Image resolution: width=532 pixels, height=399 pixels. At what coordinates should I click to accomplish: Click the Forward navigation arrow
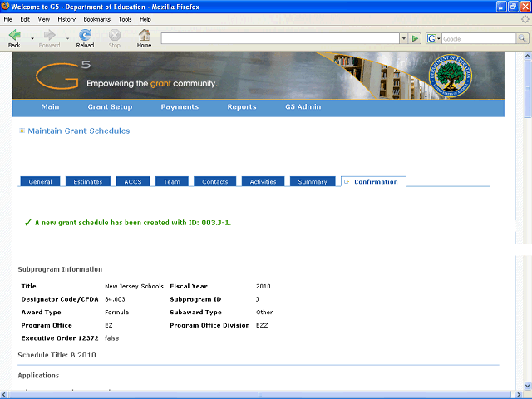[50, 38]
